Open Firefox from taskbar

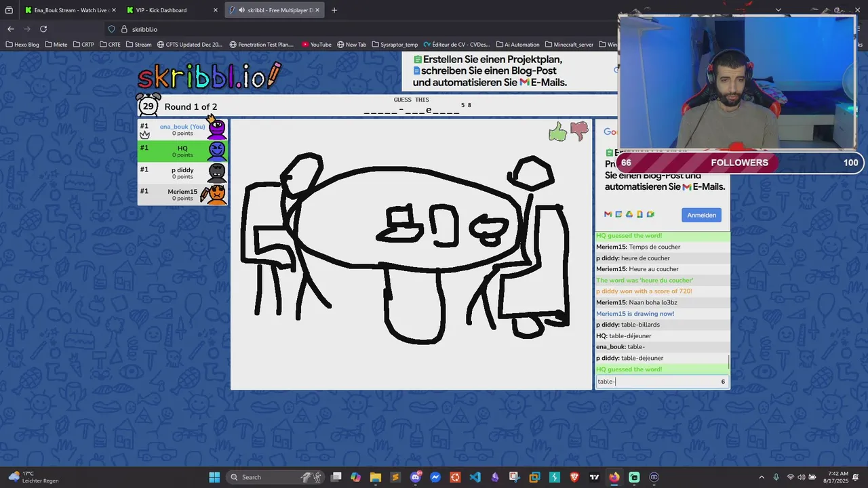[614, 477]
